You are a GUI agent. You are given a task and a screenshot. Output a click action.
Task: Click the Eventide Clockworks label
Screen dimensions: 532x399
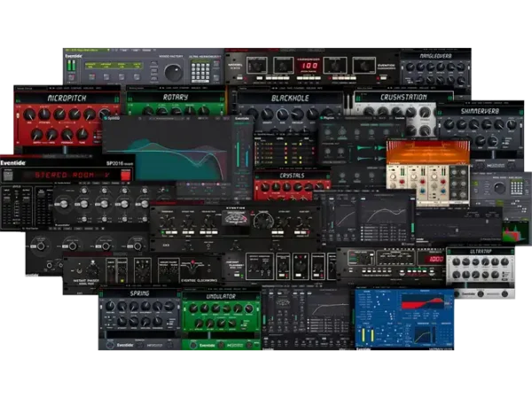[199, 280]
